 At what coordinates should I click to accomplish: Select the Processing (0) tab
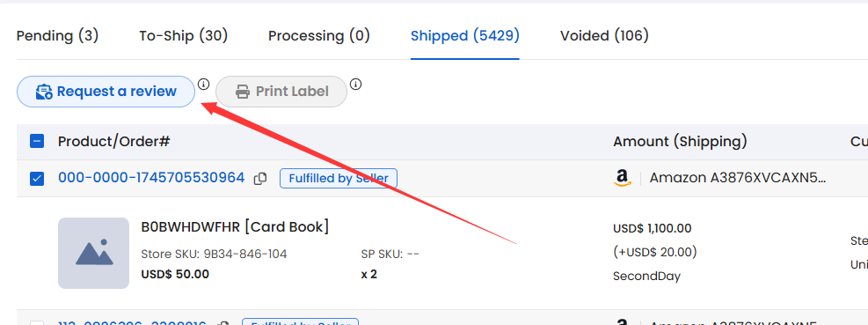click(x=319, y=36)
